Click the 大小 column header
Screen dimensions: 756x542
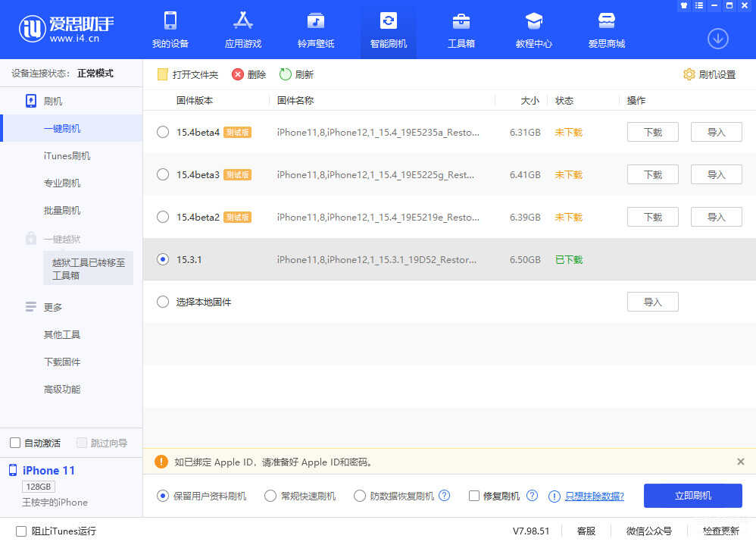530,100
